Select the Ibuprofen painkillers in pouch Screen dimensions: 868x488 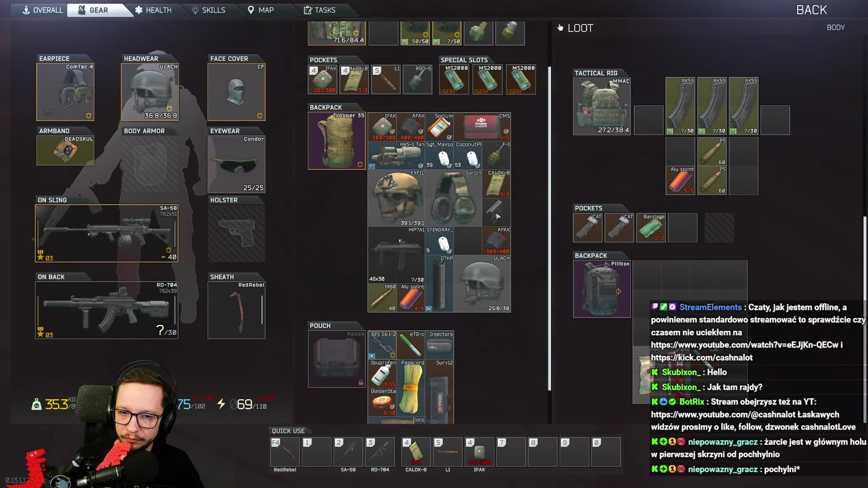[382, 373]
